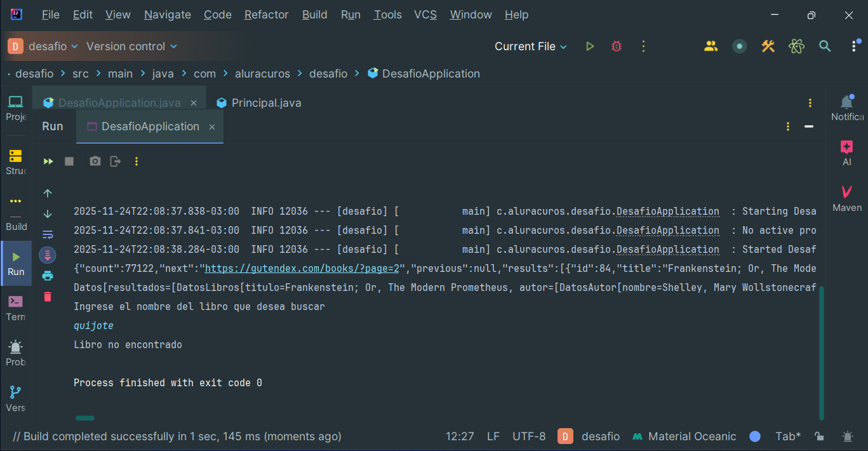Select java in the breadcrumb path
Screen dimensions: 868x451
163,74
